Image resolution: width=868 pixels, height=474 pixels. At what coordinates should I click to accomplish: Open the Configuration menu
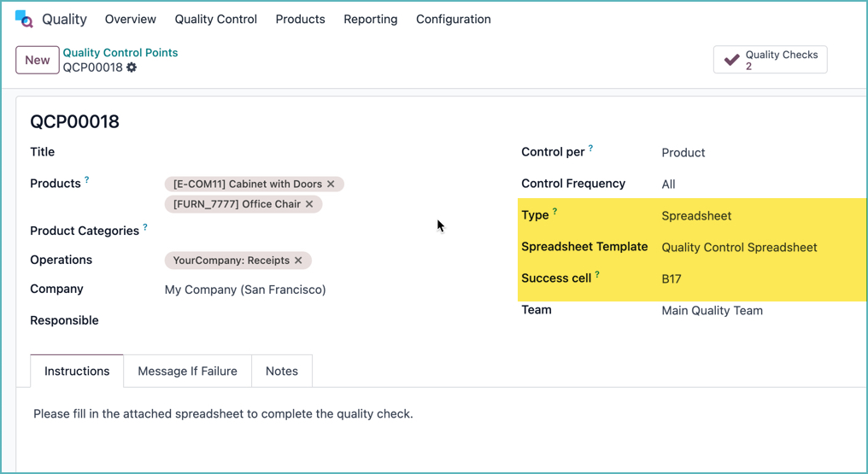pos(453,19)
